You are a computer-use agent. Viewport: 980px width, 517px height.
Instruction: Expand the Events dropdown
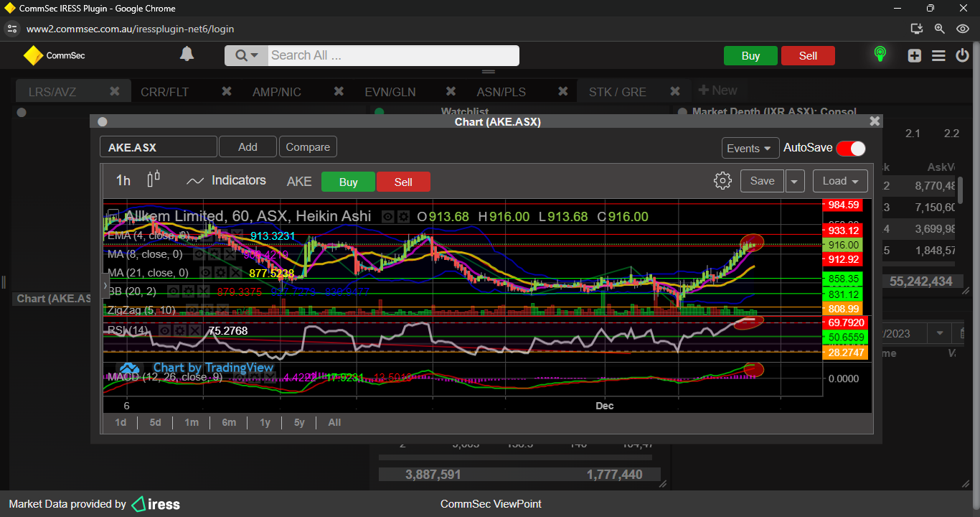tap(750, 148)
